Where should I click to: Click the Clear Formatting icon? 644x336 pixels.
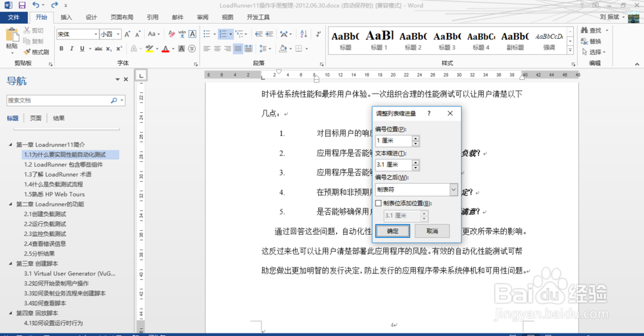coord(172,34)
